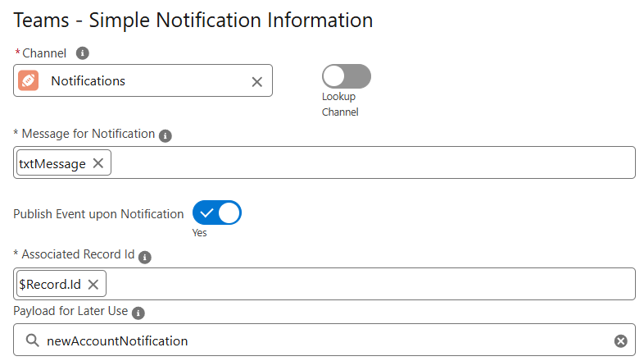Open the Channel info tooltip icon
The image size is (644, 361).
82,53
